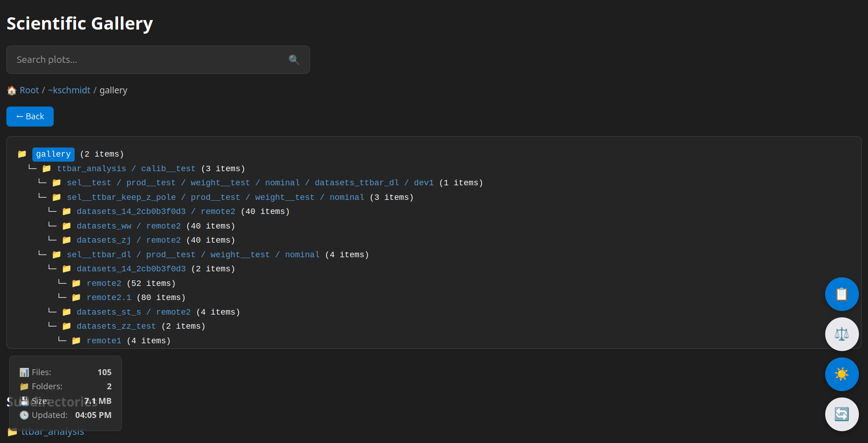Viewport: 868px width, 443px height.
Task: Open the dev1 tree link
Action: pos(424,183)
